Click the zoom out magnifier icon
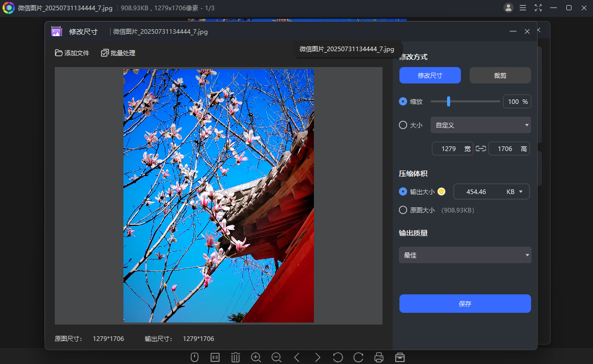This screenshot has width=593, height=364. (277, 357)
